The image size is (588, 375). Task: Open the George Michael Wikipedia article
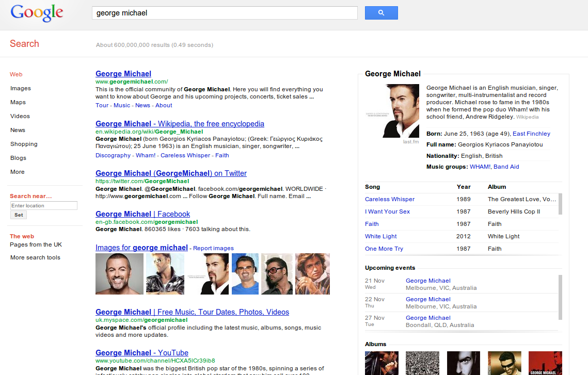pyautogui.click(x=179, y=124)
